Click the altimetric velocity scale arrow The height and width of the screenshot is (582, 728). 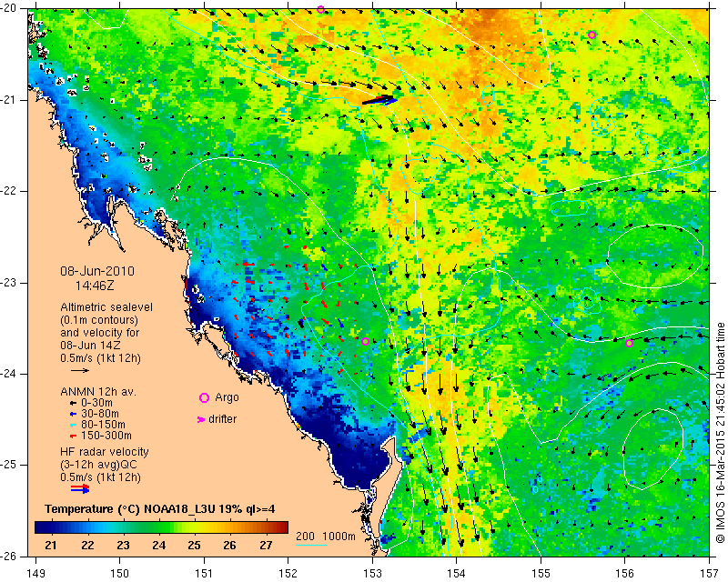80,371
